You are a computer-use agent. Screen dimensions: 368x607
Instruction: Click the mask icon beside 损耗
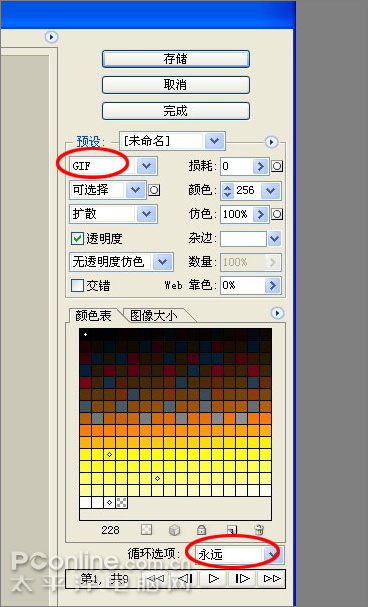click(x=277, y=166)
